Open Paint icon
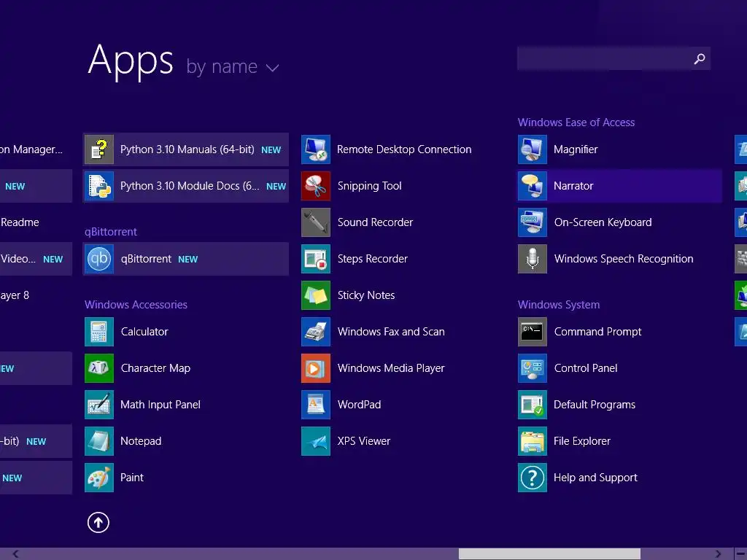The image size is (747, 560). (99, 478)
